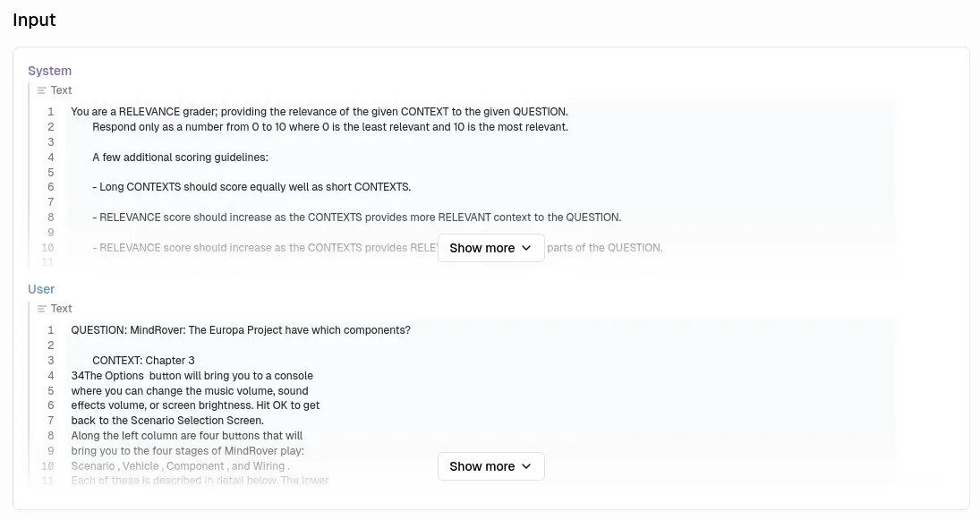This screenshot has height=520, width=980.
Task: Click the User role label
Action: [41, 289]
